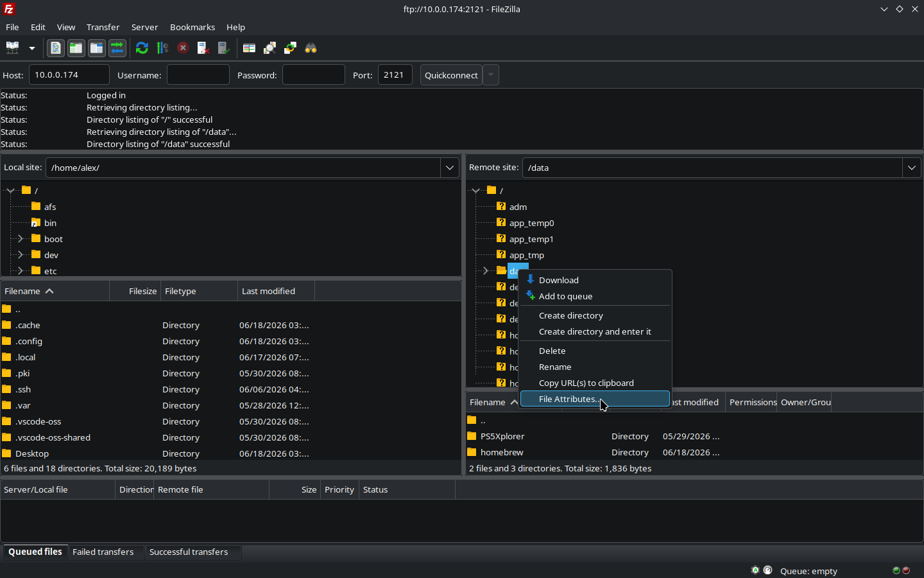Switch to the Successful transfers tab
The image size is (924, 578).
189,552
